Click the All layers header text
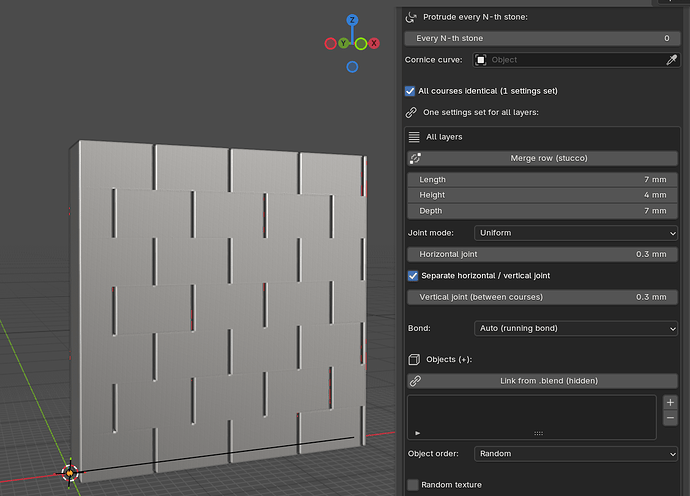690x496 pixels. pyautogui.click(x=444, y=137)
